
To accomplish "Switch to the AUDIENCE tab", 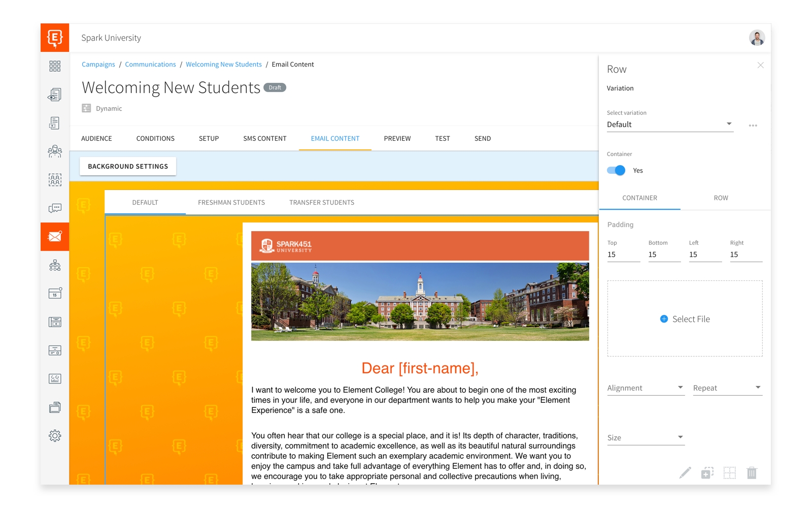I will [96, 139].
